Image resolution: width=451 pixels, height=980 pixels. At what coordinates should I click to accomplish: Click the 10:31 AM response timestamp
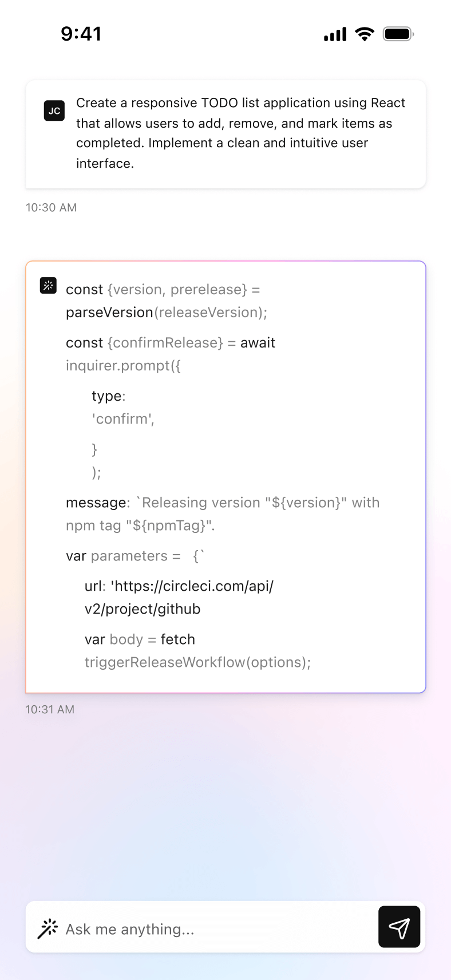click(50, 709)
